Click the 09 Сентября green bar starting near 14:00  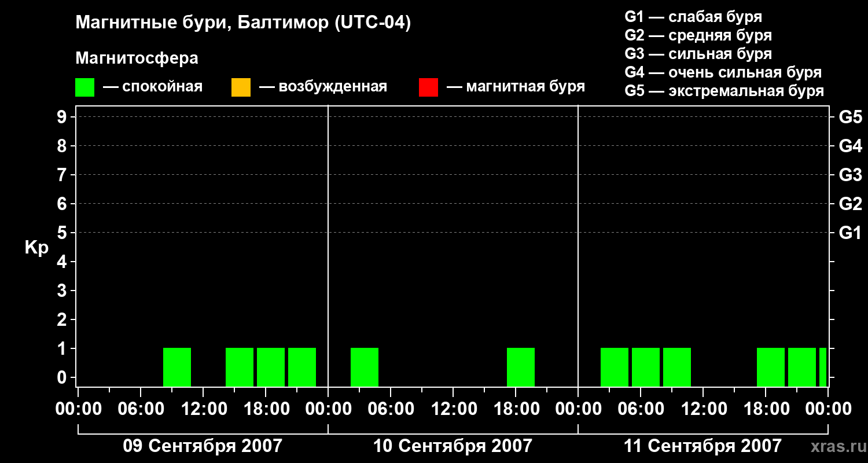[240, 367]
